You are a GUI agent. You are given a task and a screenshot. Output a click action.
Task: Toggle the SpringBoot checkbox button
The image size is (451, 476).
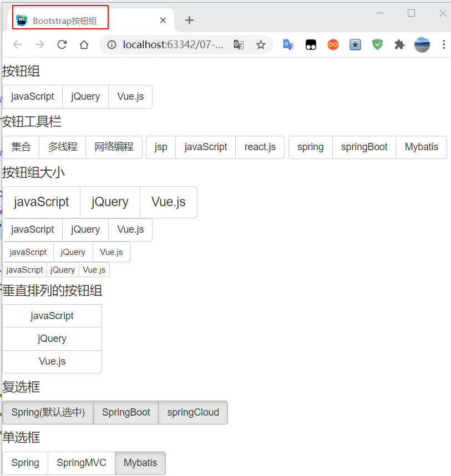[x=126, y=413]
